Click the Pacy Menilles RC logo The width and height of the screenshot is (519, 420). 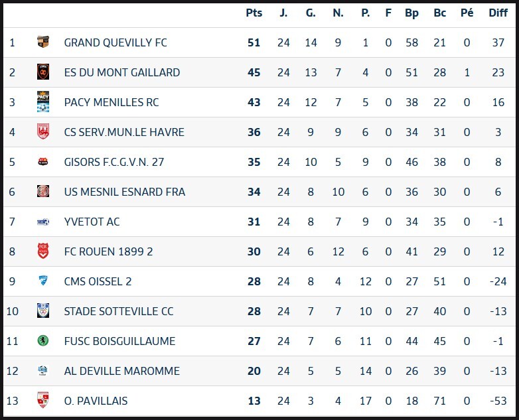(x=43, y=102)
